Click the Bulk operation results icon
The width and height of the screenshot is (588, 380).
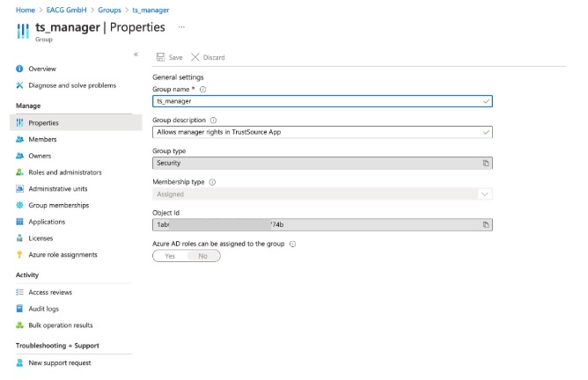pos(19,325)
